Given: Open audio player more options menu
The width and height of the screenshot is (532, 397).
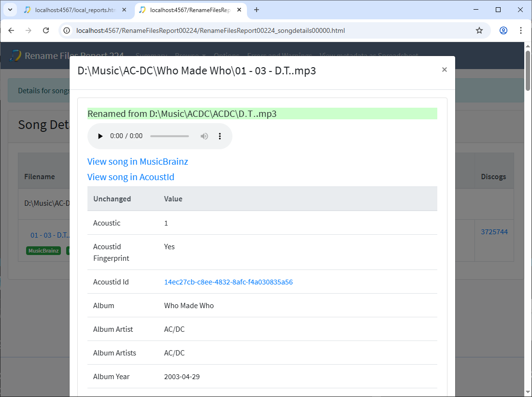Looking at the screenshot, I should 220,136.
